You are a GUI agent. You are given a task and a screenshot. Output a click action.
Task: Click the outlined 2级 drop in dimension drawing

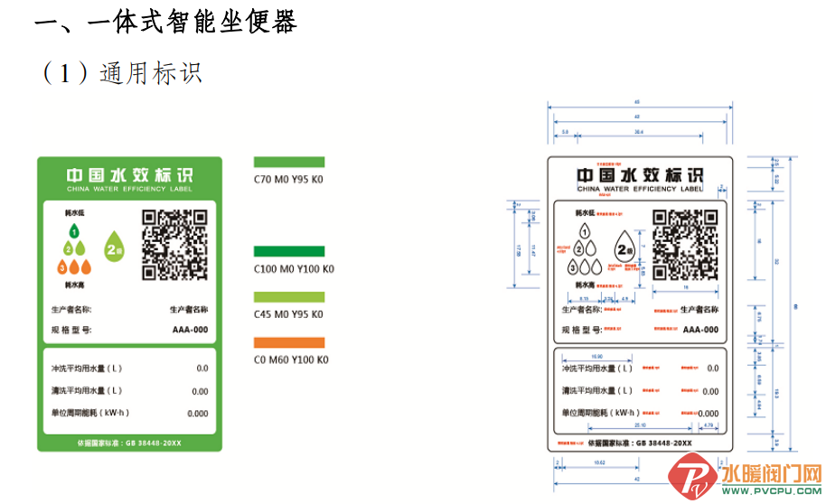(624, 247)
